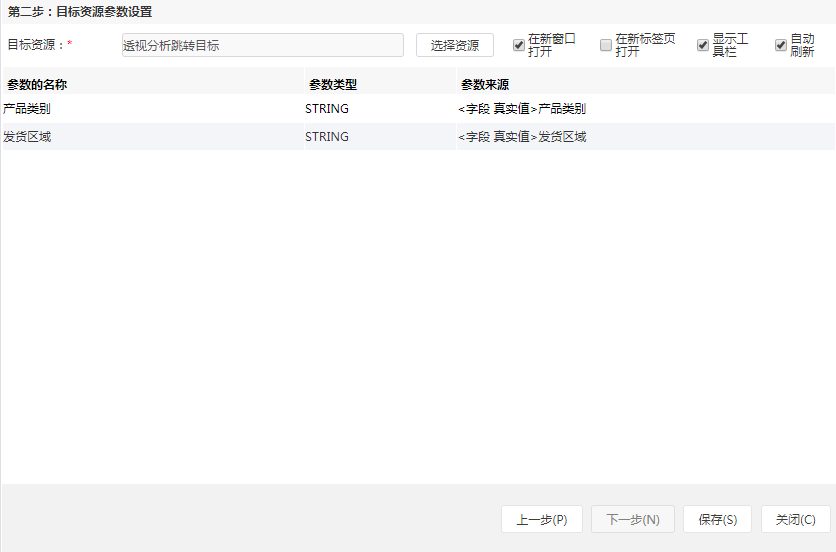This screenshot has width=836, height=552.
Task: Click the 第二步：目标资源参数设置 title
Action: click(80, 12)
